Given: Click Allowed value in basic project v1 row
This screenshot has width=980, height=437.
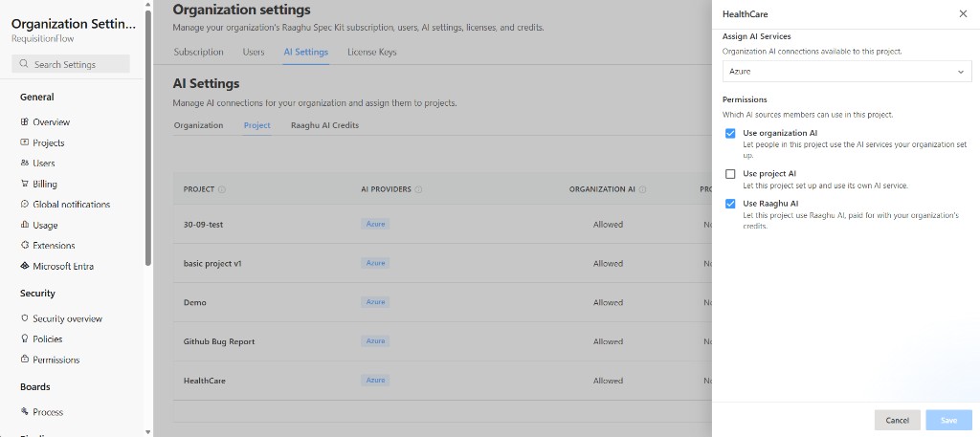Looking at the screenshot, I should tap(608, 264).
